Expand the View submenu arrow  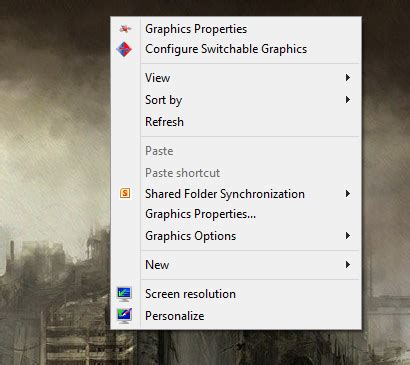(x=348, y=78)
